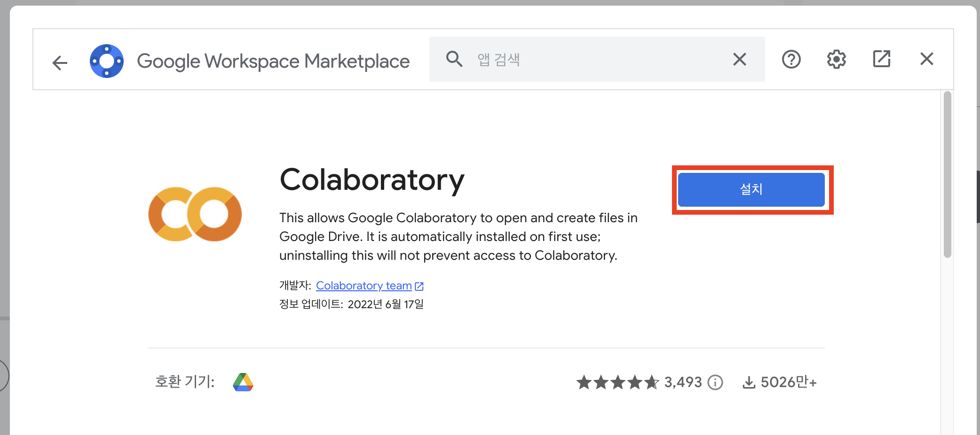The height and width of the screenshot is (435, 980).
Task: Clear the search box with X
Action: click(x=740, y=59)
